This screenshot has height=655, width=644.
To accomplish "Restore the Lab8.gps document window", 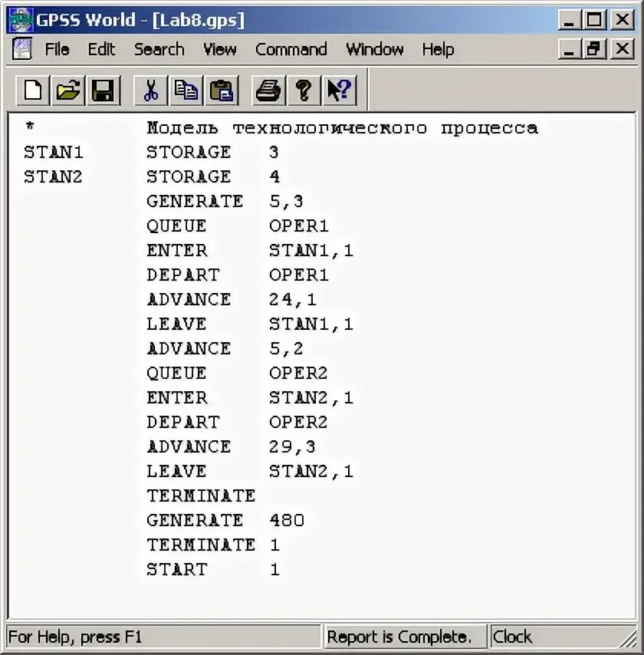I will [594, 49].
